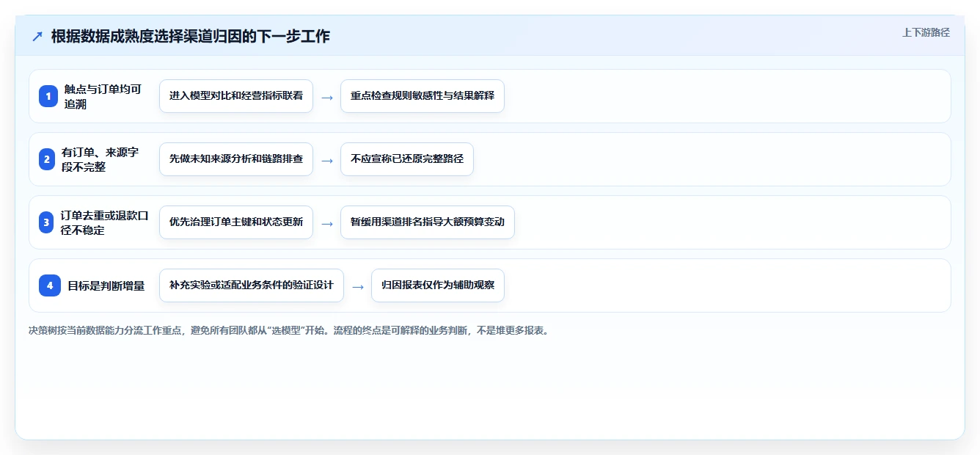Click the 不应宣称已还原完整路径 box
This screenshot has height=455, width=980.
coord(407,159)
